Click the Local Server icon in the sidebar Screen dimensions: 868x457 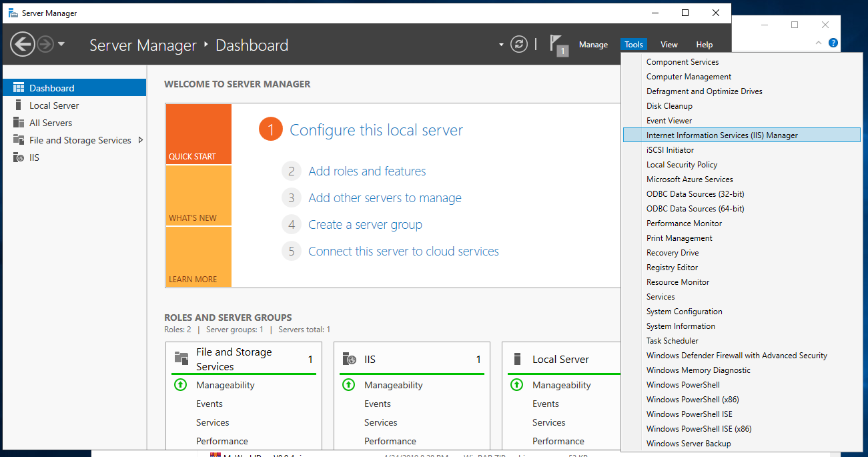(x=18, y=105)
